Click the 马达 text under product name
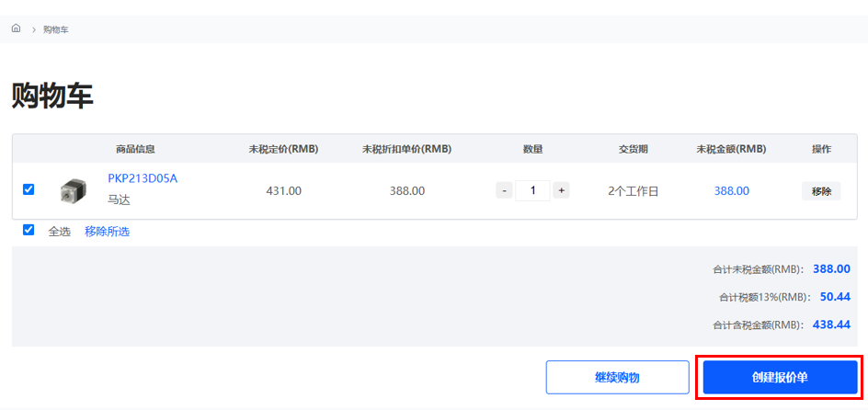The image size is (868, 410). click(x=119, y=199)
